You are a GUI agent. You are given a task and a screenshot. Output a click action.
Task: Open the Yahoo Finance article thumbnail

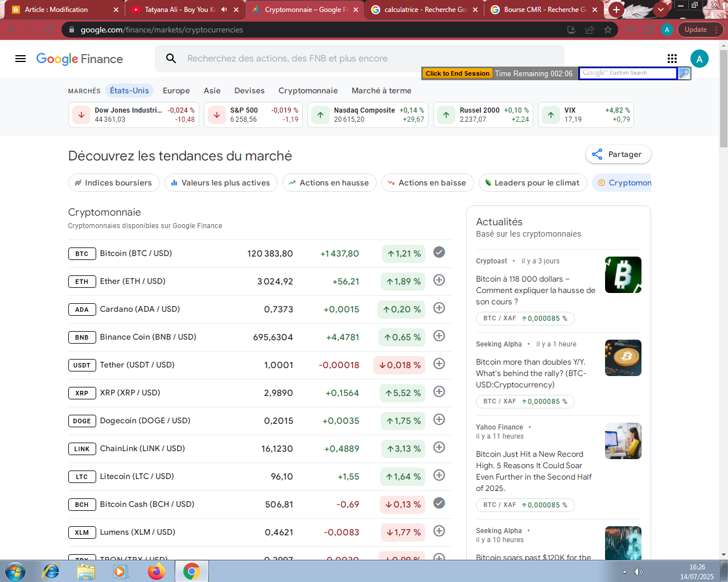tap(623, 441)
